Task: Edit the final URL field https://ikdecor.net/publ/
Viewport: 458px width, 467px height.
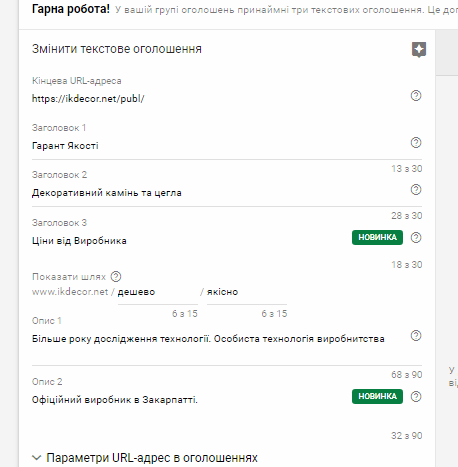Action: tap(218, 99)
